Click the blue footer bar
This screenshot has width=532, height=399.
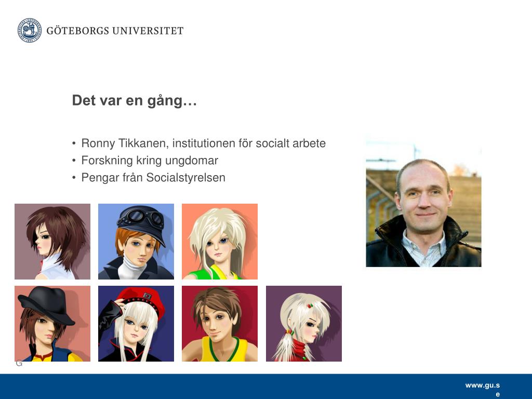[x=266, y=387]
